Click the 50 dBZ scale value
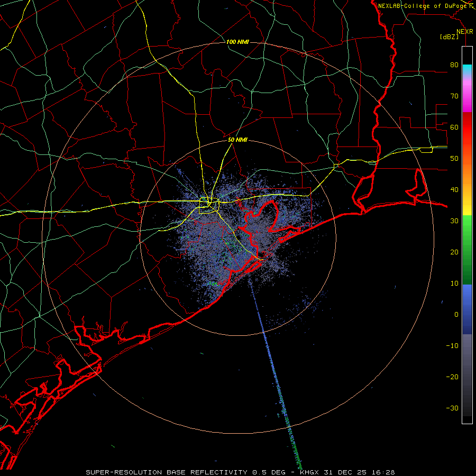Screen dimensions: 476x476 [454, 159]
